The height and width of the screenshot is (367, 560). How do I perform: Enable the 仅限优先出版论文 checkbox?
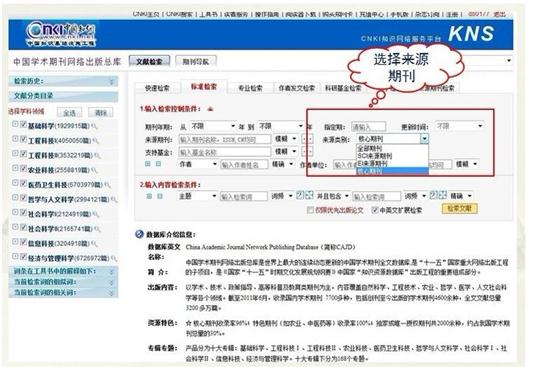click(x=310, y=210)
